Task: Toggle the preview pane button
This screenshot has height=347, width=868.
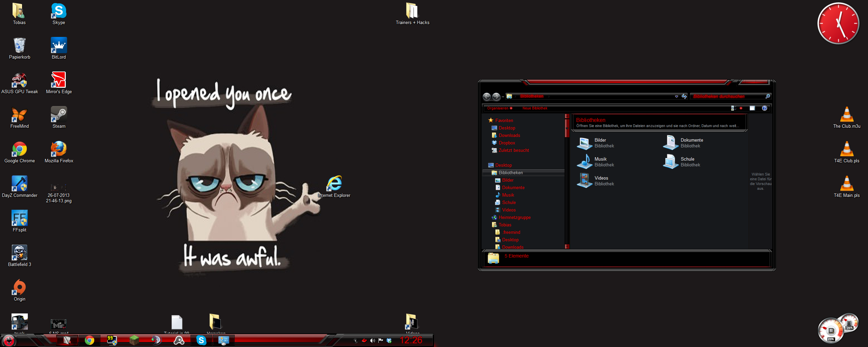Action: [x=752, y=108]
